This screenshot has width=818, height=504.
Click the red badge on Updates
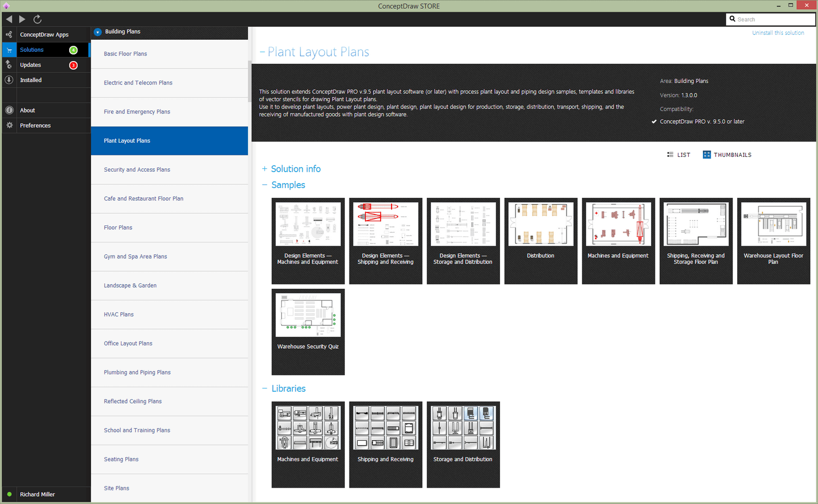click(x=74, y=65)
